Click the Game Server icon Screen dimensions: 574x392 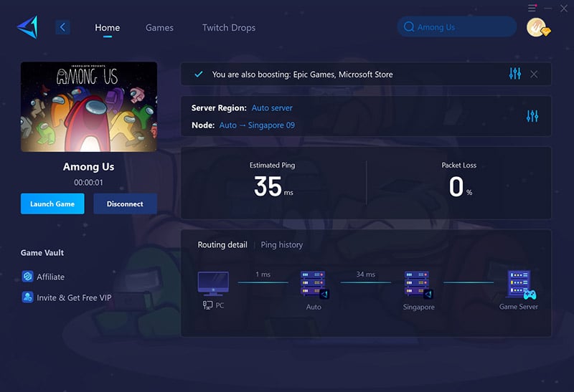(522, 285)
